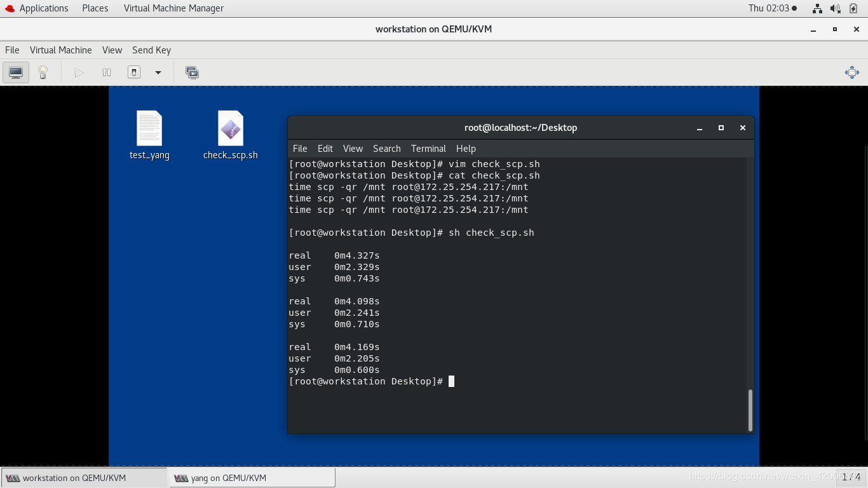
Task: Close the workstation QEMU/KVM window
Action: (x=856, y=29)
